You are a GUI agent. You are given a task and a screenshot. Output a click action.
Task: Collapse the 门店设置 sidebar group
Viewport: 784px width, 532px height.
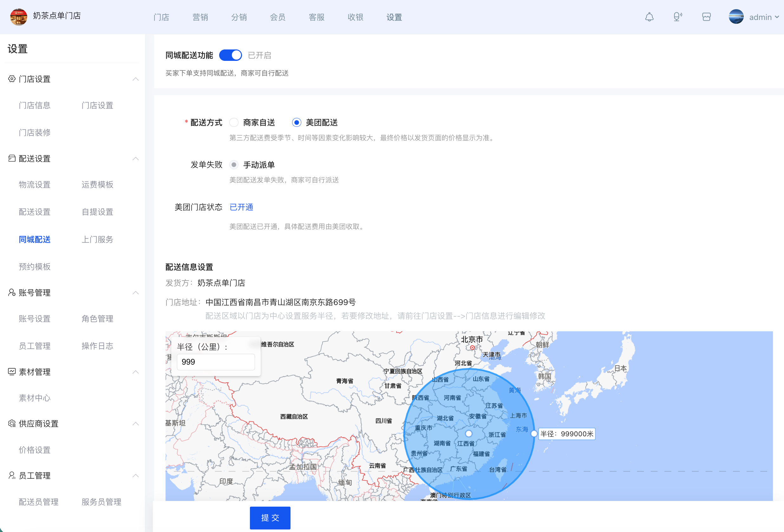pos(136,79)
